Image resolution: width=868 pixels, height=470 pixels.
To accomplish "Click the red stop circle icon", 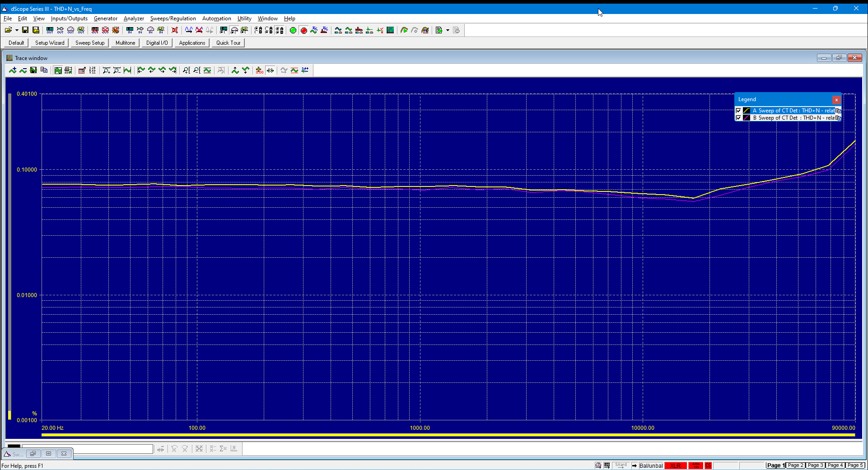I will coord(303,30).
